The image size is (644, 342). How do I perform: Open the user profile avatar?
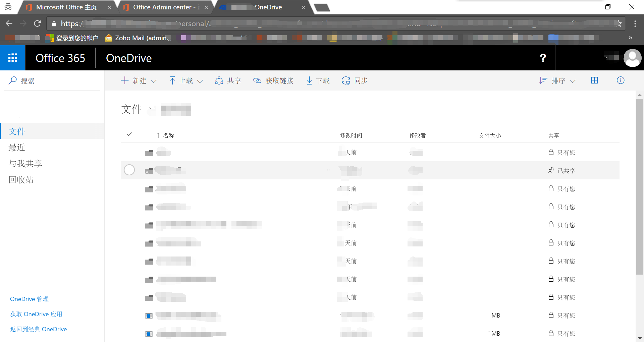click(632, 58)
